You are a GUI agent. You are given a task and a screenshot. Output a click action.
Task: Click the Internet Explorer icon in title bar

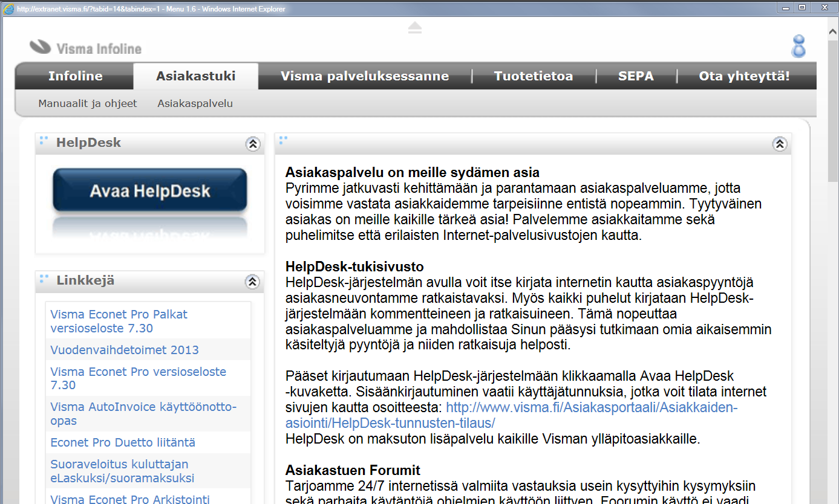pyautogui.click(x=8, y=8)
